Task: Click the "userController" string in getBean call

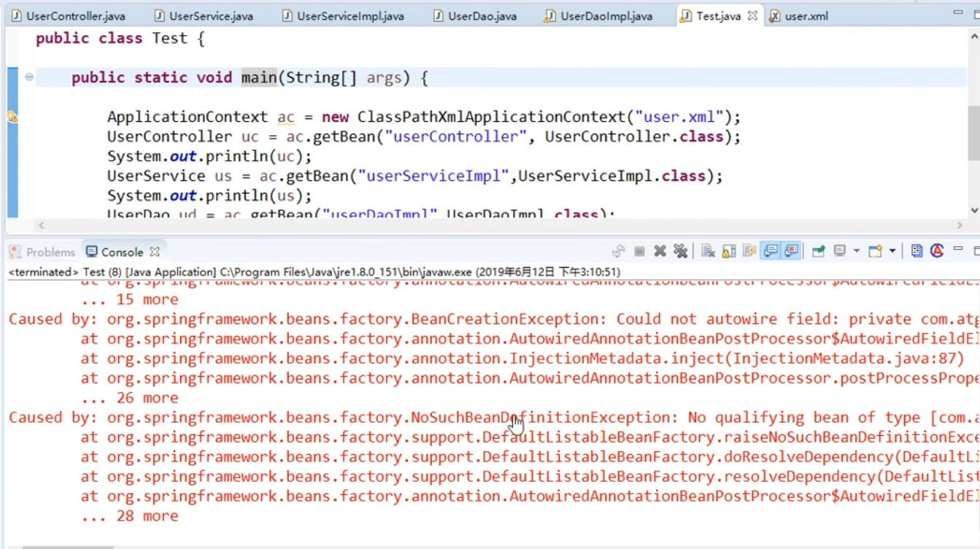Action: pyautogui.click(x=456, y=137)
